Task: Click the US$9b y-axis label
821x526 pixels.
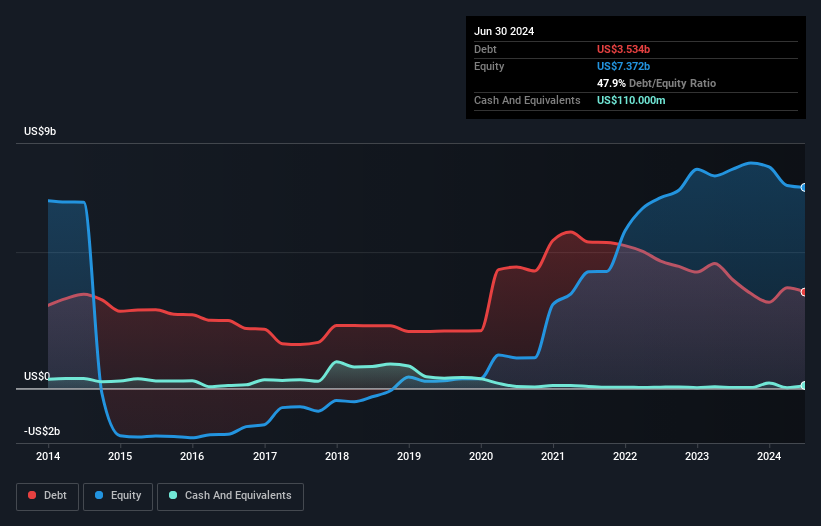Action: 40,131
